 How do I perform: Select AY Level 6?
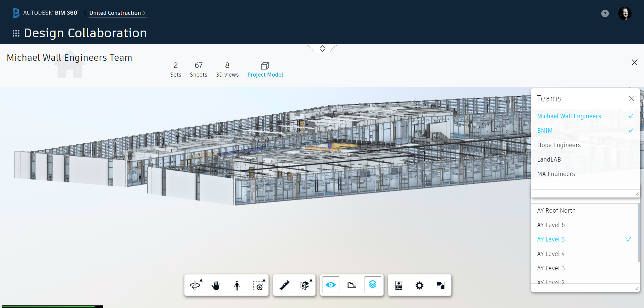(584, 225)
